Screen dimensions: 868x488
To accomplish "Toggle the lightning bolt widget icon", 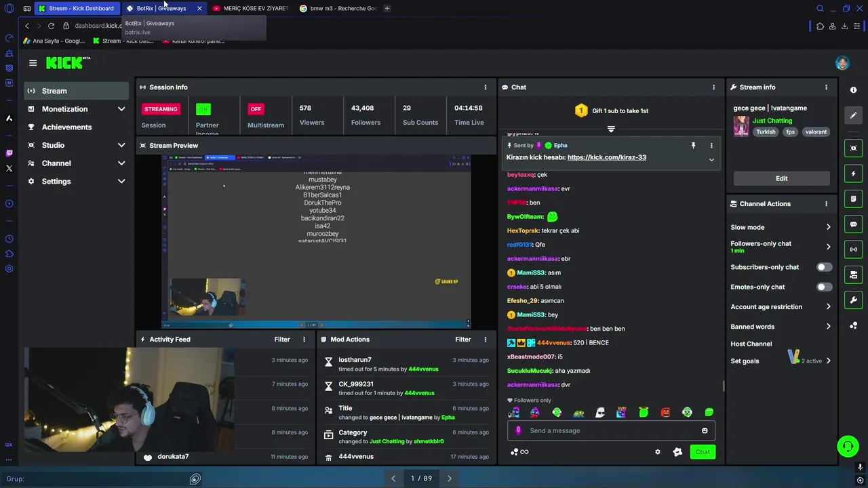I will [x=853, y=174].
